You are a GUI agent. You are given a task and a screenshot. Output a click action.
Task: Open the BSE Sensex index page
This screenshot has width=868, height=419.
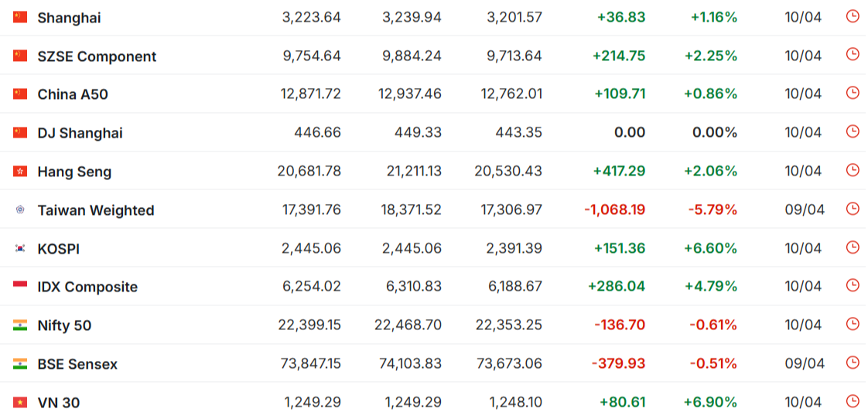(x=77, y=364)
